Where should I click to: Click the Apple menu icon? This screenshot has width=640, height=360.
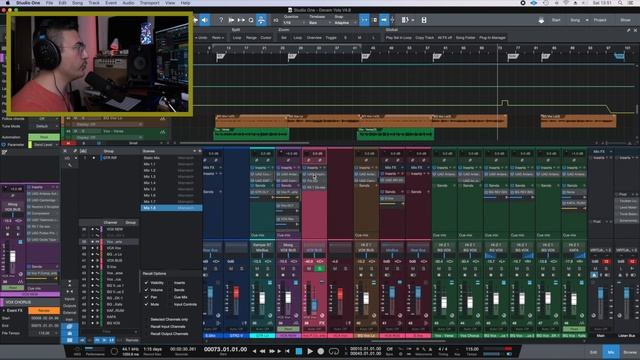click(x=8, y=3)
